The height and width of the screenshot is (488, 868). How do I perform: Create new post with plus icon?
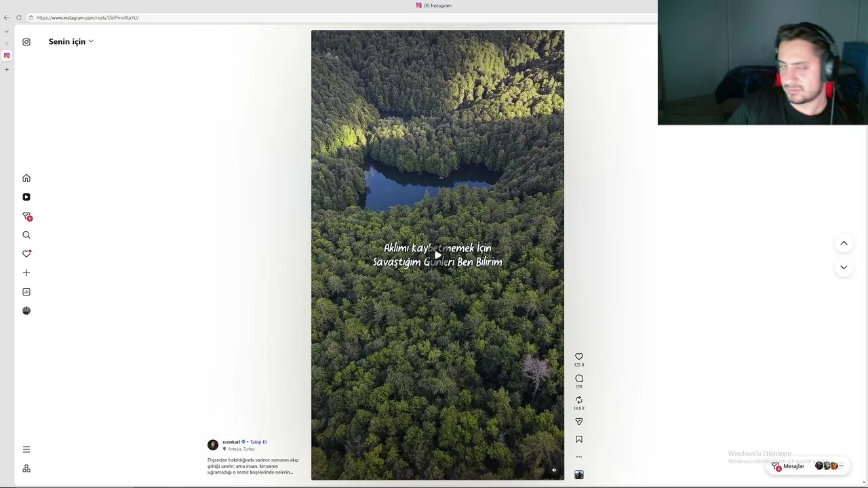[x=26, y=272]
